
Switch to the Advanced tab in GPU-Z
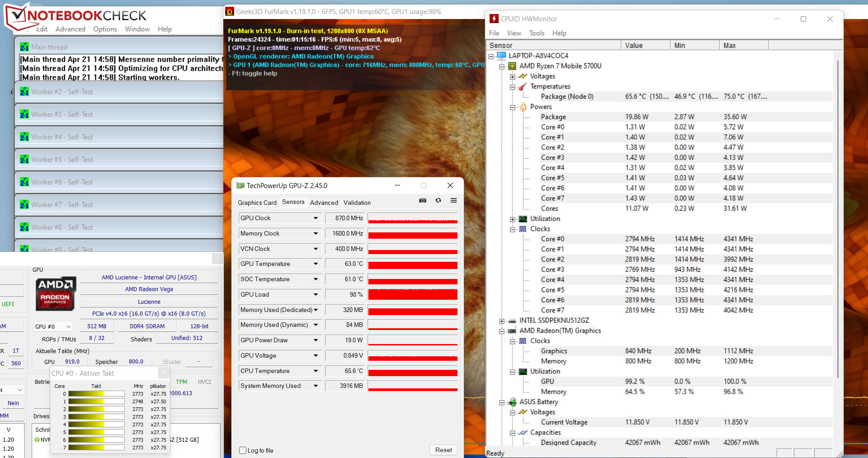324,203
